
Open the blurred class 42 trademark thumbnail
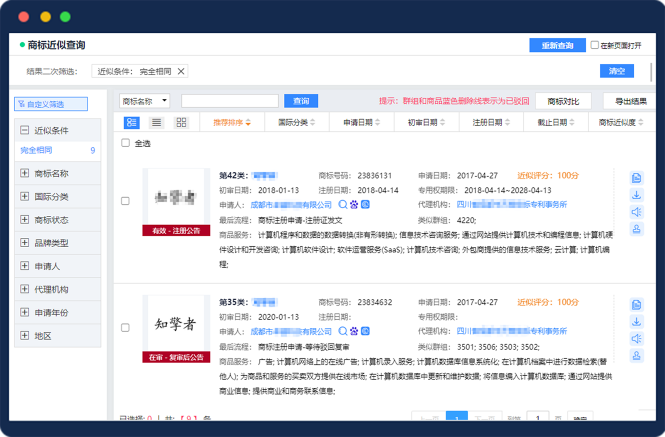[176, 197]
